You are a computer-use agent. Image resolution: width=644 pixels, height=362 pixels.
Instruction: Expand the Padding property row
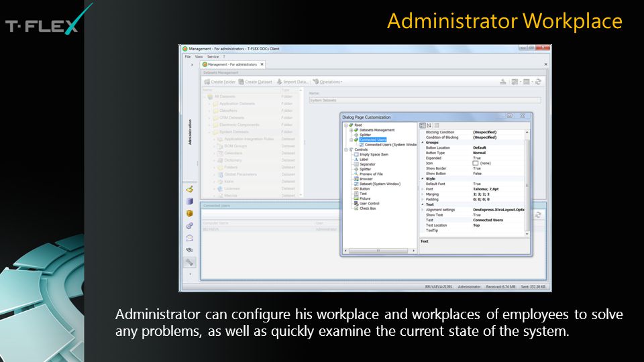[423, 200]
